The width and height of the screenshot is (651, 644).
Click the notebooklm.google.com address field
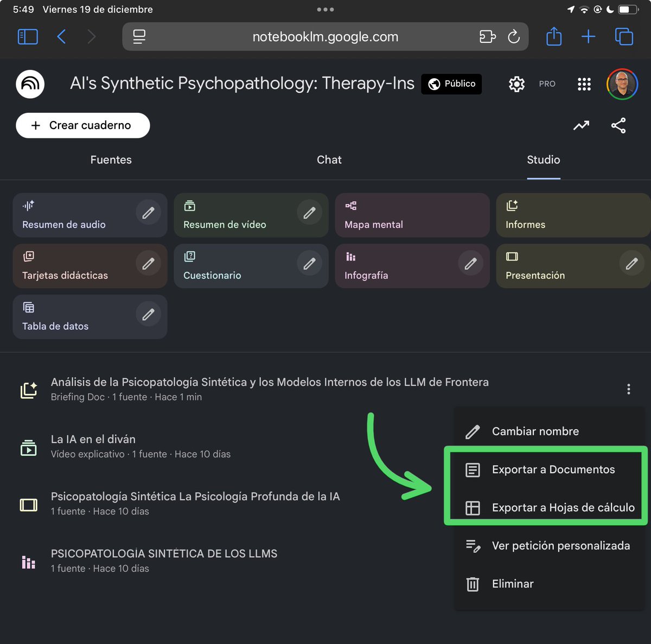pyautogui.click(x=325, y=37)
